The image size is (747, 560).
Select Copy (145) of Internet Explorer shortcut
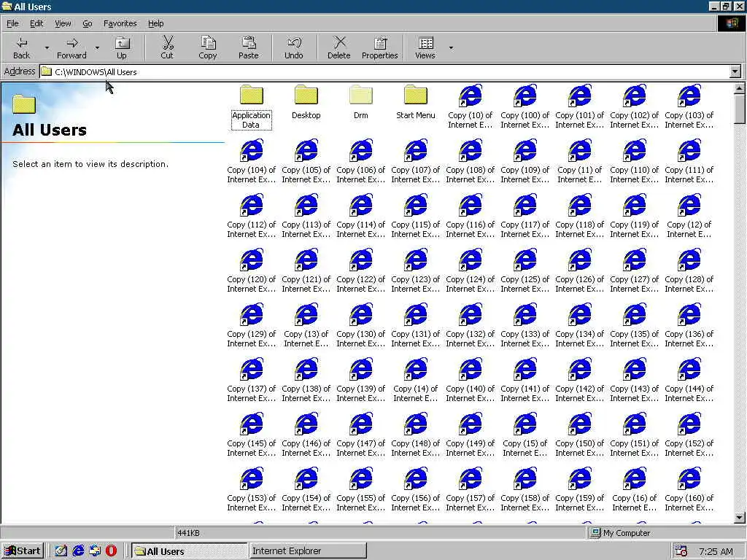pos(251,436)
